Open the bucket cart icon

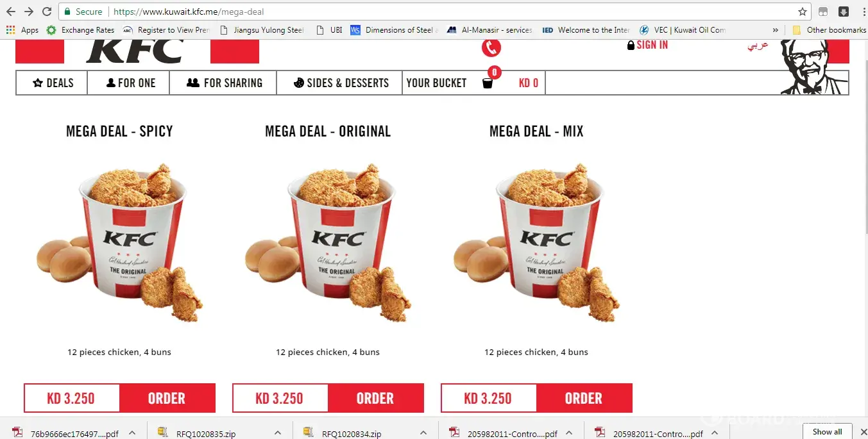click(488, 83)
